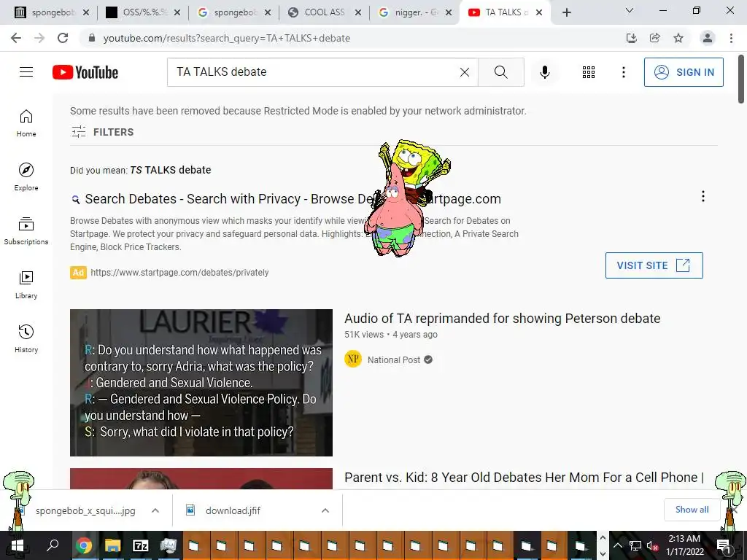
Task: Open download.jfif from the downloads bar
Action: pyautogui.click(x=233, y=510)
